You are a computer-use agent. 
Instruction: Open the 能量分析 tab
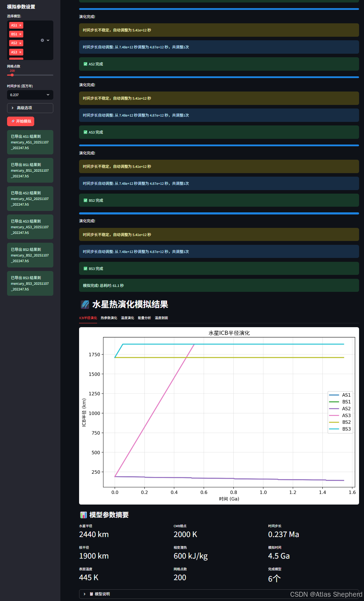tap(144, 318)
